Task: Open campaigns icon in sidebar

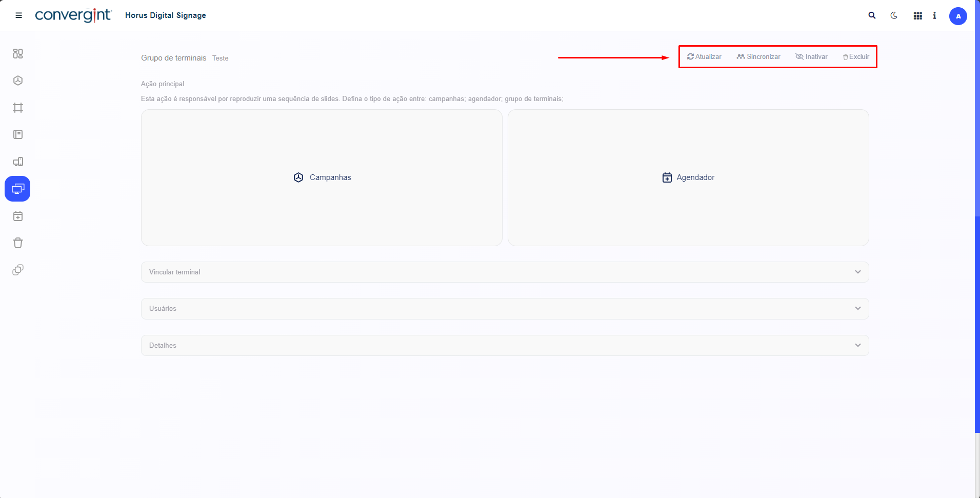Action: point(18,81)
